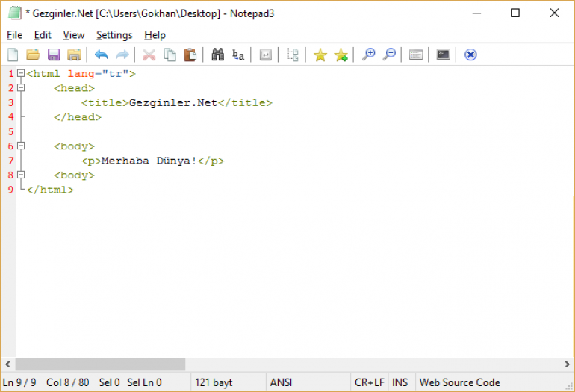Launch command line console icon
Viewport: 575px width, 392px height.
[444, 55]
